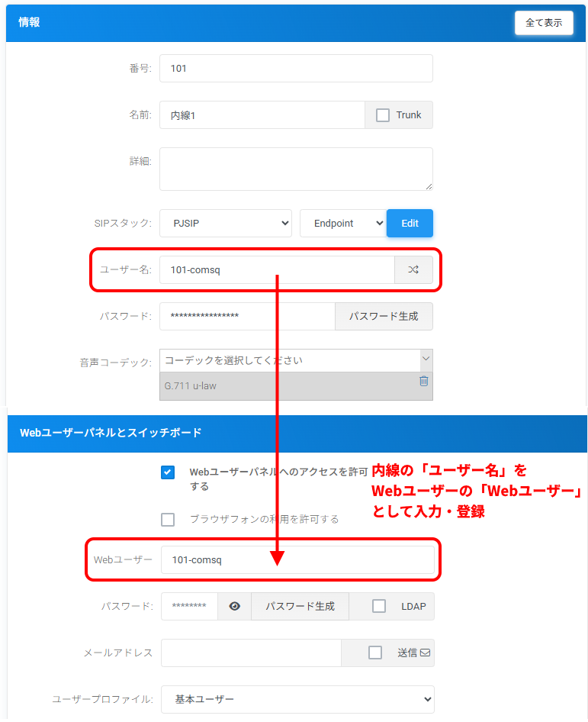Click the eye icon to reveal web password
Image resolution: width=588 pixels, height=722 pixels.
point(235,607)
